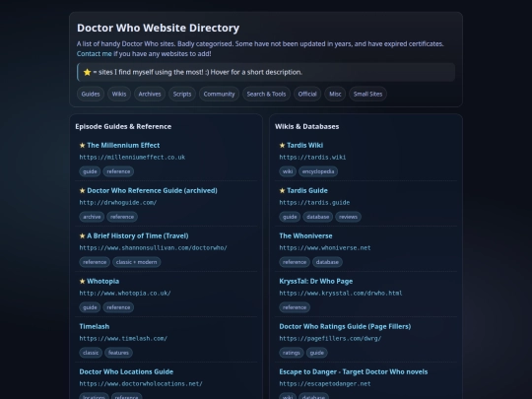532x399 pixels.
Task: Click the database tag under The Whoniverse
Action: point(327,262)
